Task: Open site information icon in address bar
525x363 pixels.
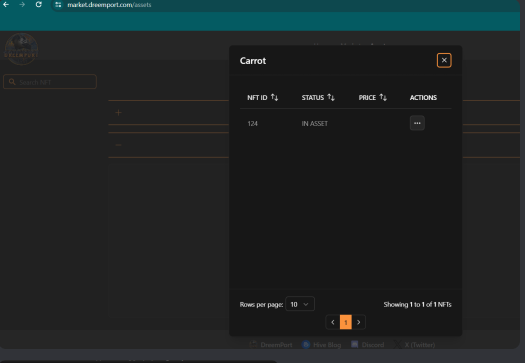Action: [x=58, y=5]
